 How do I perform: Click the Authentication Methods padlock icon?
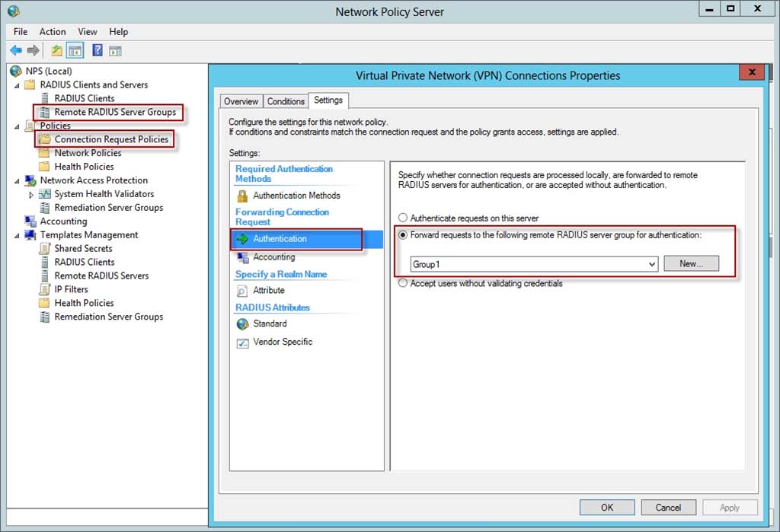pos(242,196)
